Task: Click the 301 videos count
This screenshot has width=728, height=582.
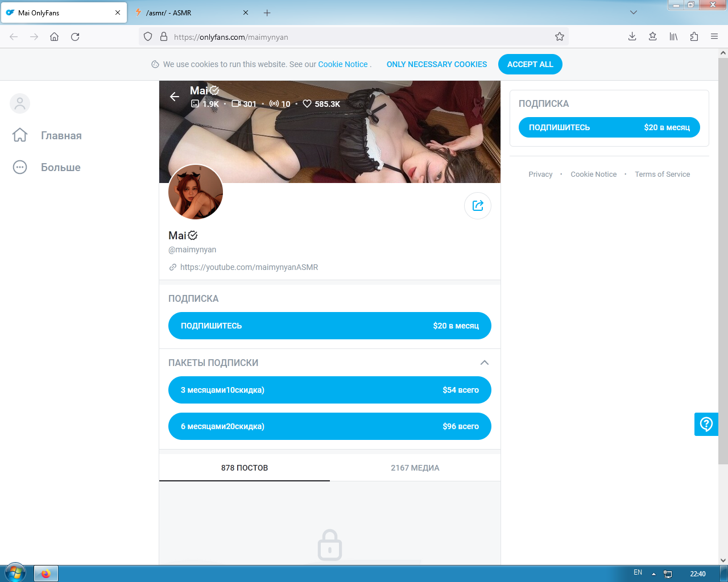Action: tap(244, 104)
